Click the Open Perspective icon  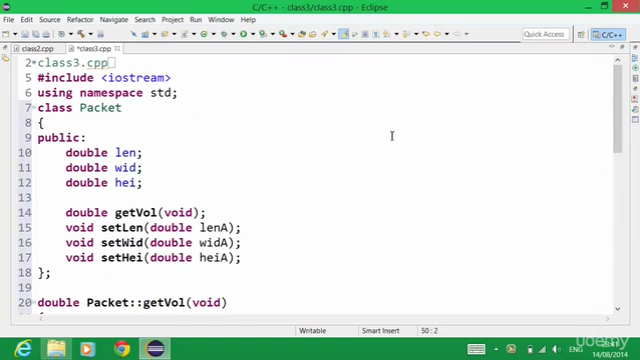click(581, 34)
